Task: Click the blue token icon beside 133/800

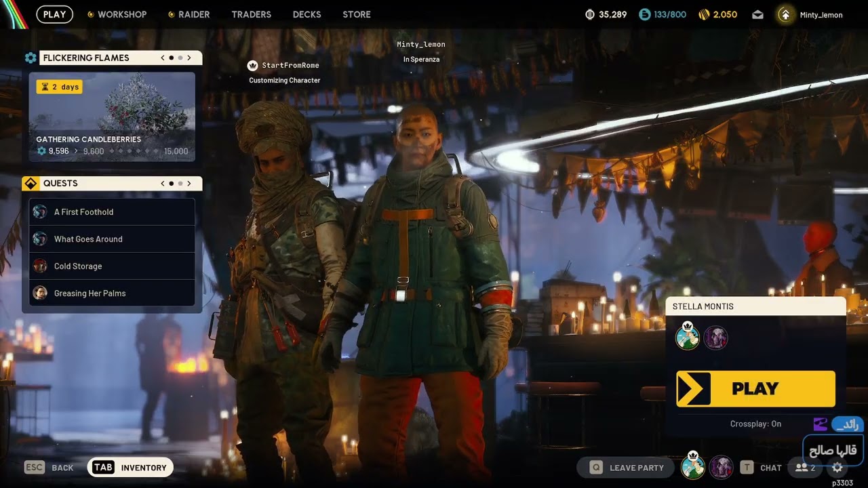Action: click(x=645, y=14)
